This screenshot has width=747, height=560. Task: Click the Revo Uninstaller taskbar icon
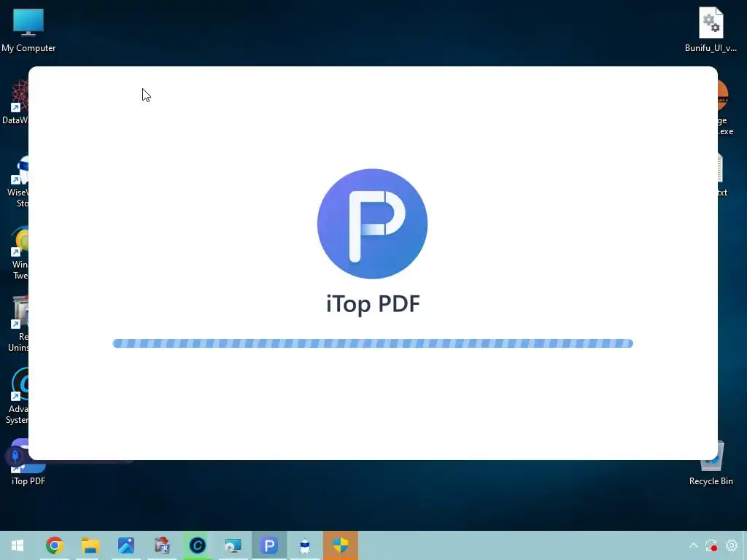pyautogui.click(x=162, y=545)
